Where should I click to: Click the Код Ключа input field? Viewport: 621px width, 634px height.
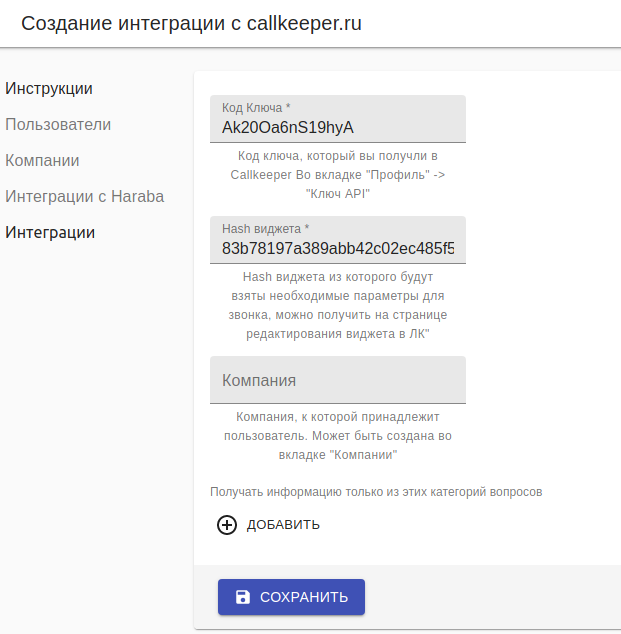pos(338,119)
